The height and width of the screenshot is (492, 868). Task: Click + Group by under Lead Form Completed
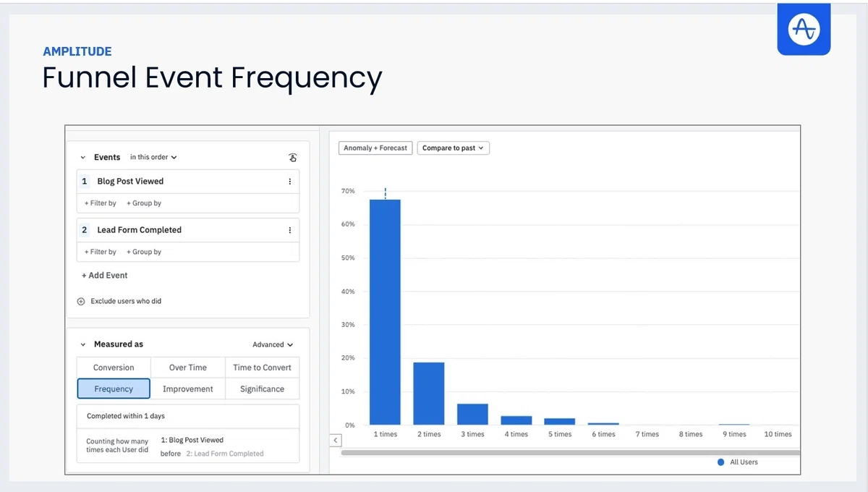tap(144, 252)
